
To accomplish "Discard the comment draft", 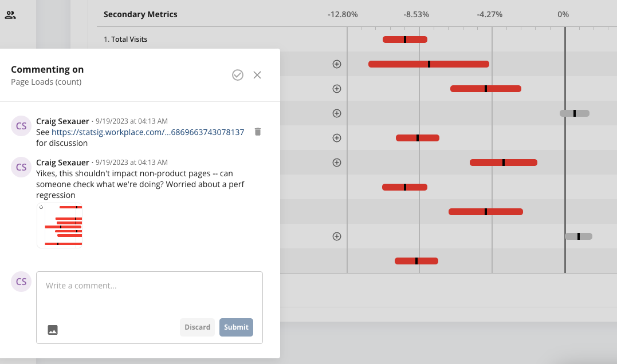I will tap(197, 327).
